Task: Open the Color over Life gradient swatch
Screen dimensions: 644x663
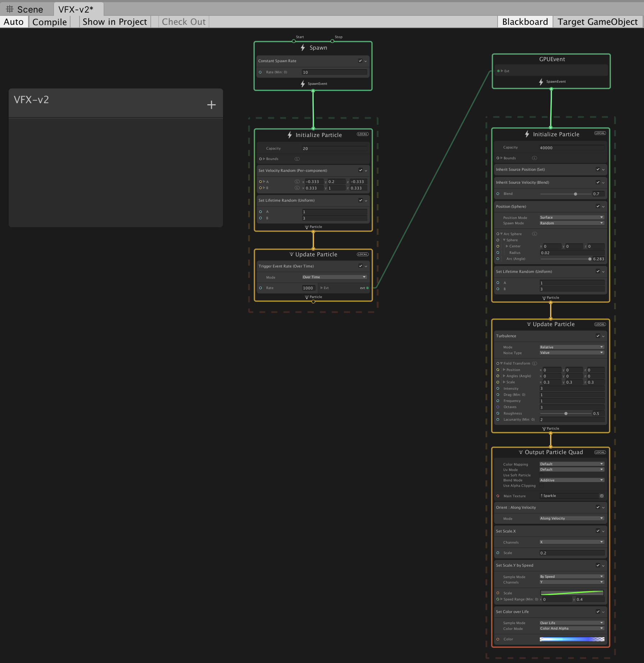Action: pyautogui.click(x=572, y=639)
